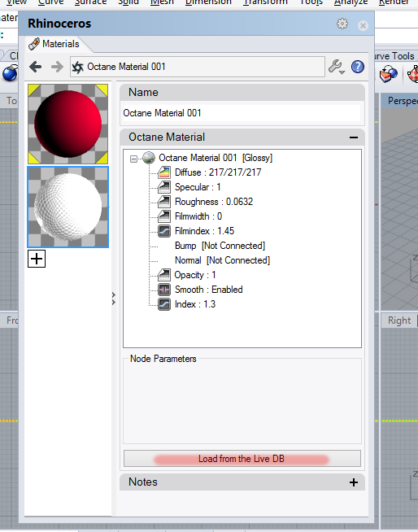
Task: Collapse the Octane Material section
Action: (x=354, y=137)
